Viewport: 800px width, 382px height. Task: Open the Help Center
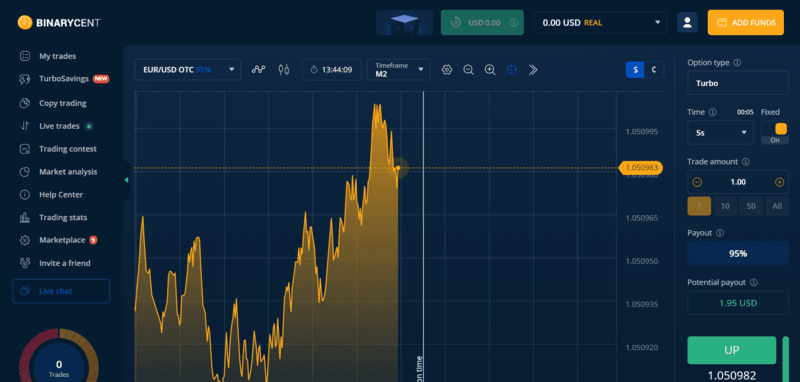coord(61,195)
